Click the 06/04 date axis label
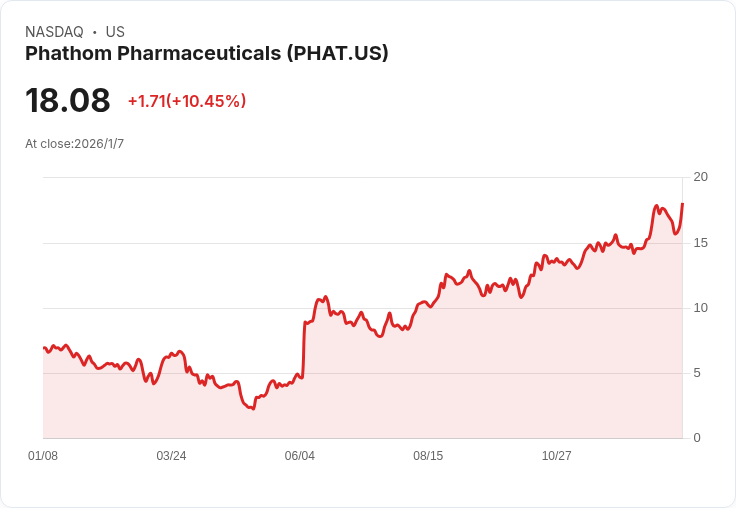This screenshot has height=508, width=736. [299, 456]
